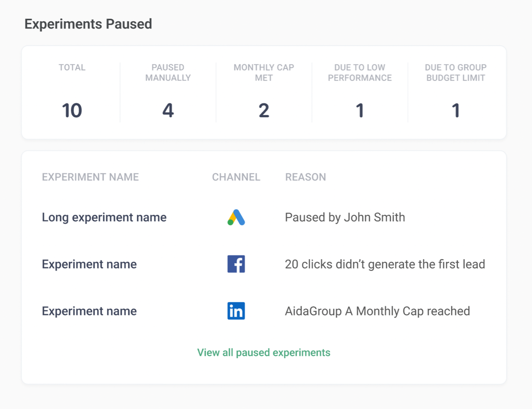Click the LinkedIn channel icon
The width and height of the screenshot is (532, 409).
click(236, 311)
